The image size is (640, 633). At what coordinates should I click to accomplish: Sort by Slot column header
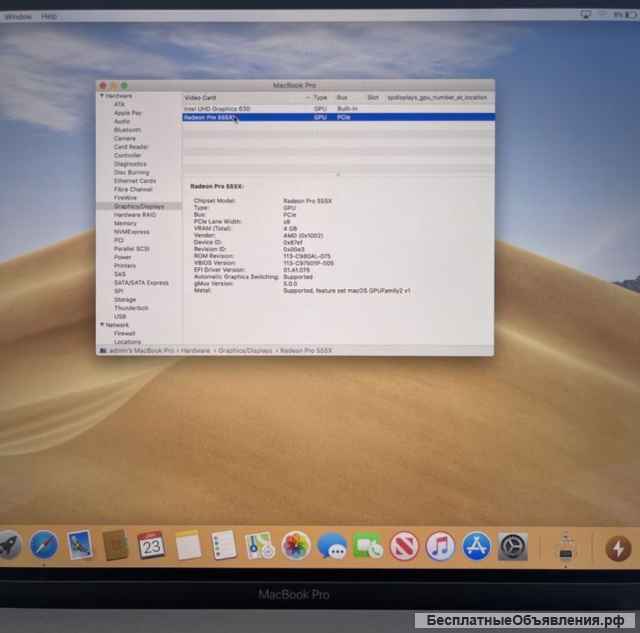coord(373,98)
